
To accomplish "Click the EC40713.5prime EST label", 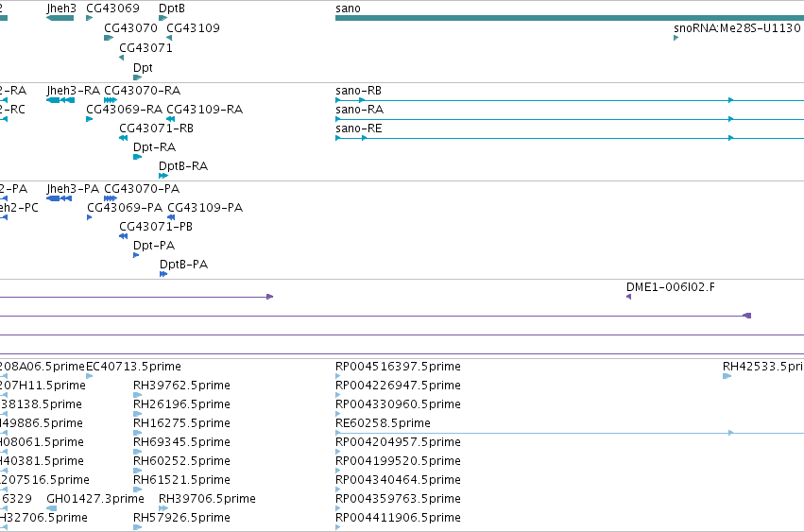I will pos(133,367).
